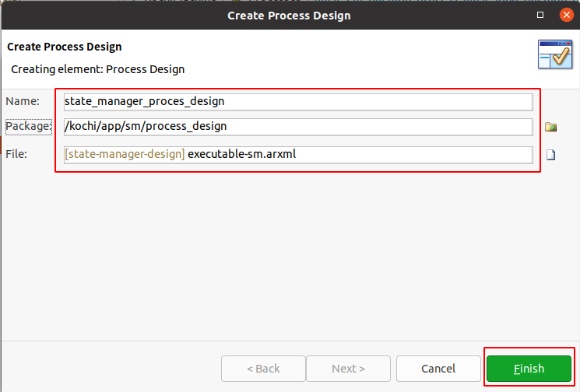
Task: Click the empty area below the form fields
Action: tap(290, 255)
